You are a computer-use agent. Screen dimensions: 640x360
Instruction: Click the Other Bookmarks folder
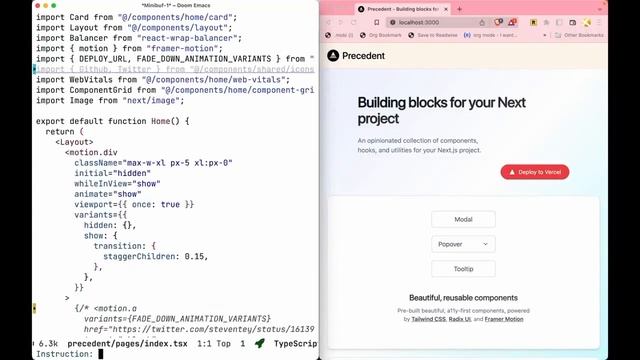[x=579, y=35]
